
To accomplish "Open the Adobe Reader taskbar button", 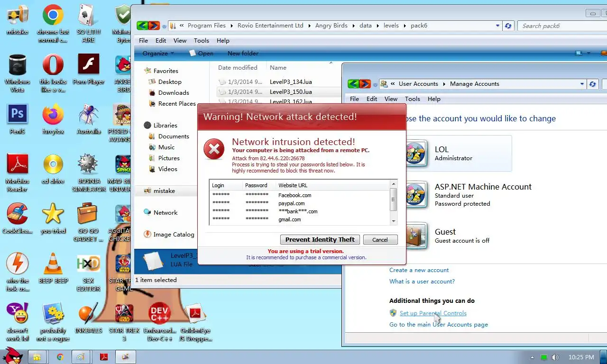I will 103,357.
